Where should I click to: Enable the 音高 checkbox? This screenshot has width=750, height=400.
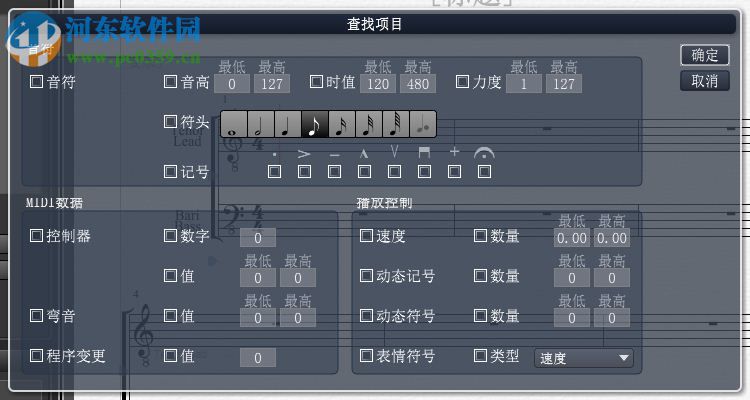point(170,82)
